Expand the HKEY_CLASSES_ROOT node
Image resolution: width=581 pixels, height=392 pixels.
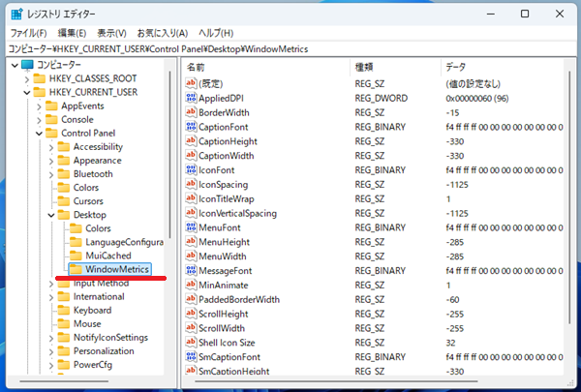(26, 79)
